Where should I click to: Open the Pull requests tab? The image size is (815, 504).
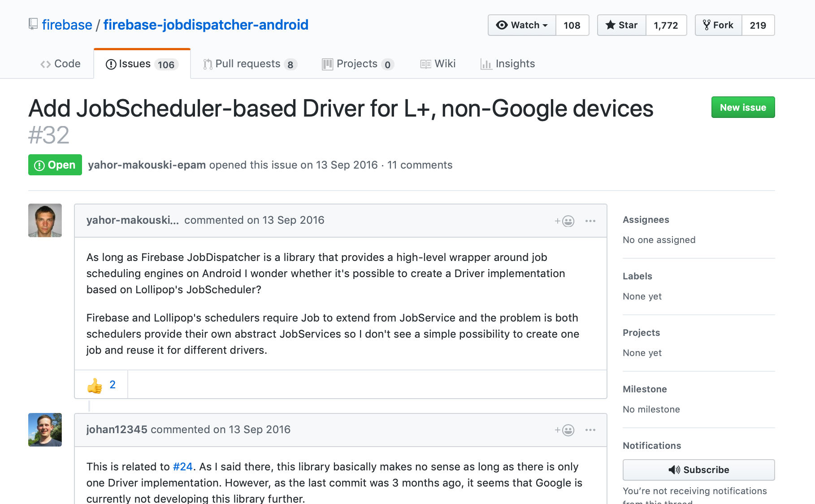click(x=250, y=64)
